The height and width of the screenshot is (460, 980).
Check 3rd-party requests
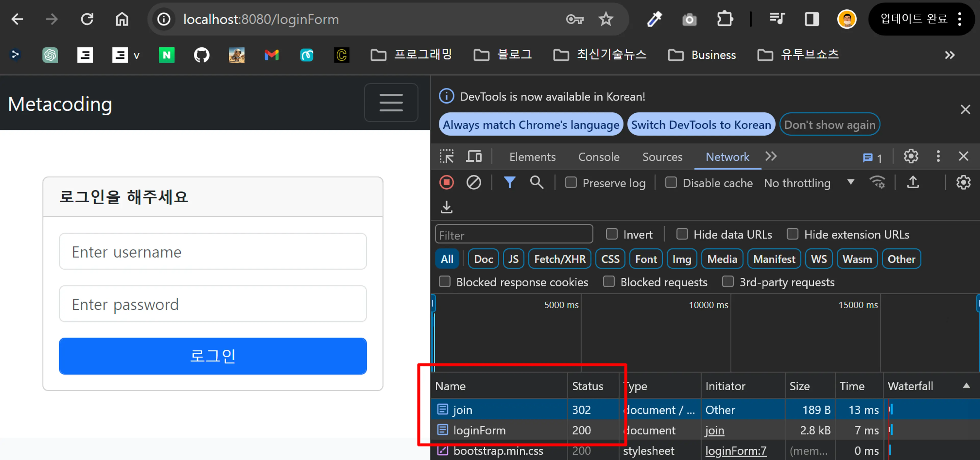(x=728, y=281)
